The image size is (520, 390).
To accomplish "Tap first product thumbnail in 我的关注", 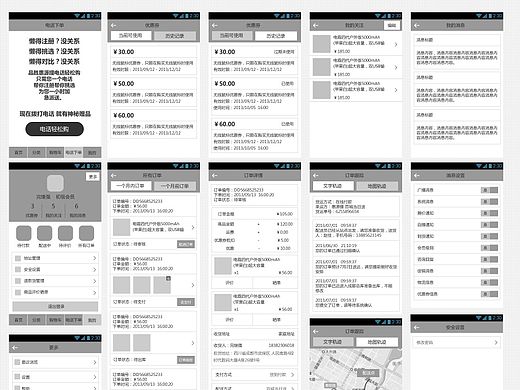I will (x=322, y=44).
